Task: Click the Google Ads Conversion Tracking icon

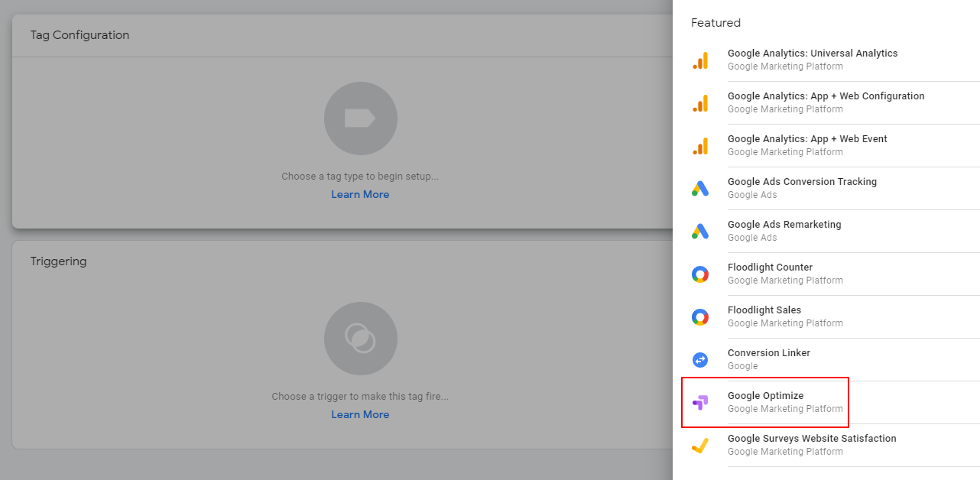Action: (x=700, y=189)
